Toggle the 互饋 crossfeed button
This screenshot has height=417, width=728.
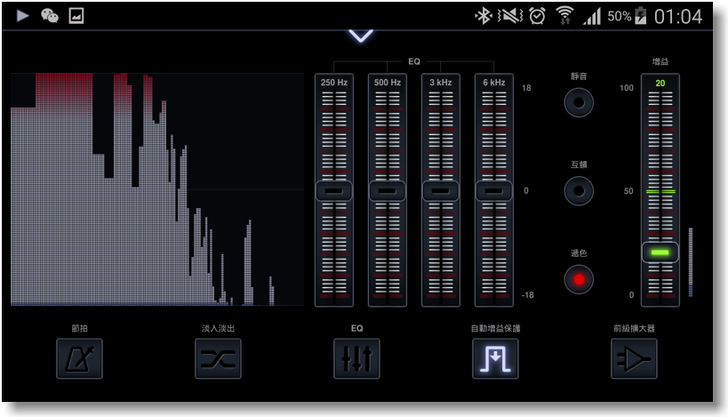(578, 190)
